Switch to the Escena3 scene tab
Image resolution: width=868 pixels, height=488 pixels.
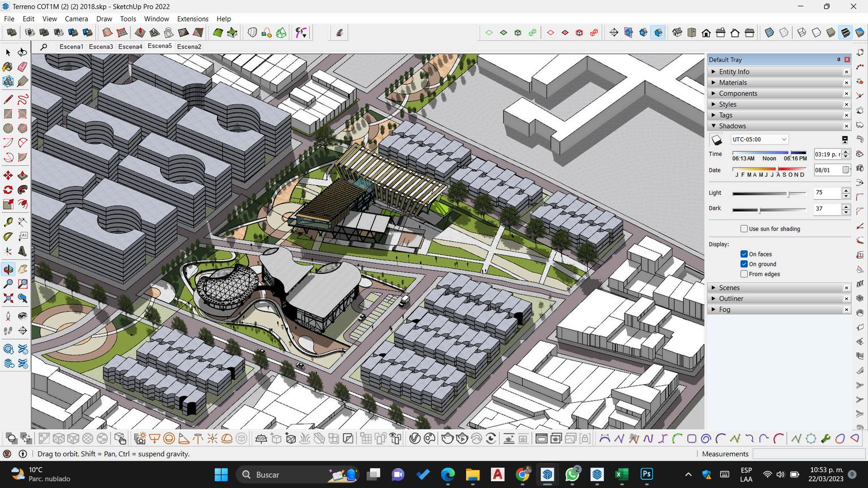tap(101, 46)
